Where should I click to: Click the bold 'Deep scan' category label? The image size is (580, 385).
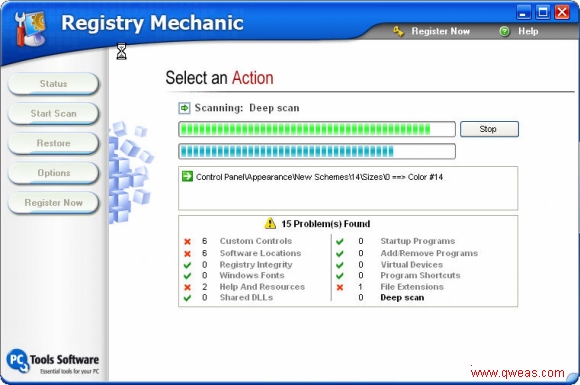pos(402,298)
